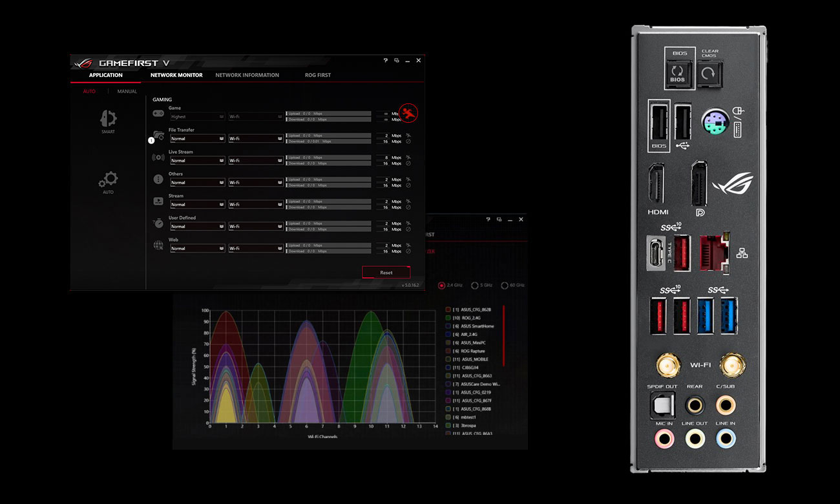Click the block icon in Others row
The image size is (840, 504).
point(408,185)
